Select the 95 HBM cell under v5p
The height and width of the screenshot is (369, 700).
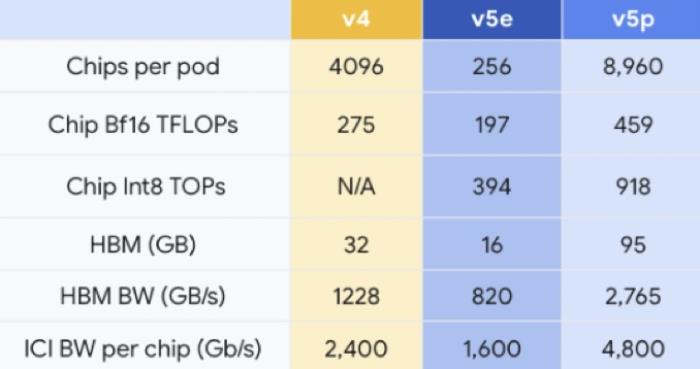(631, 245)
